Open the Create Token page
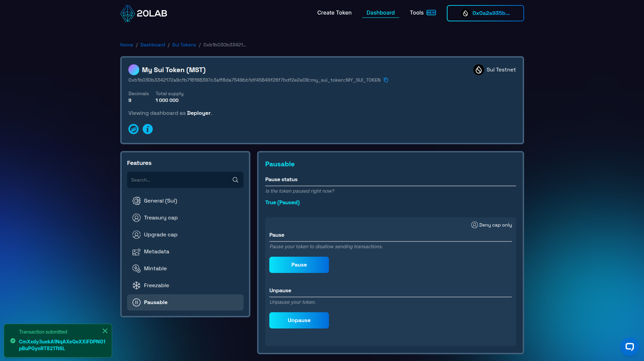Viewport: 644px width, 361px height. [334, 13]
